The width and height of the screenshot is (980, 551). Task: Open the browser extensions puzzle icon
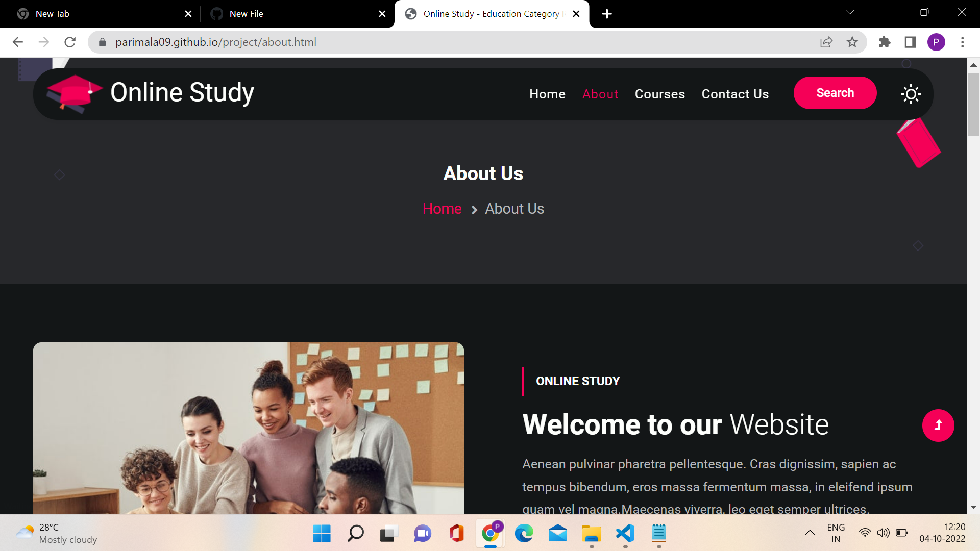pos(885,42)
